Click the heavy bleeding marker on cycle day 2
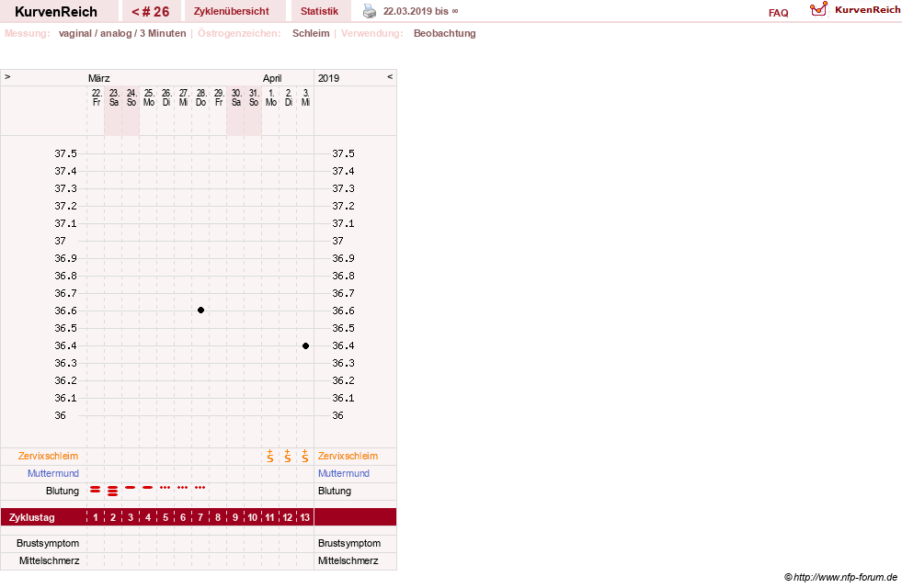 [x=113, y=491]
